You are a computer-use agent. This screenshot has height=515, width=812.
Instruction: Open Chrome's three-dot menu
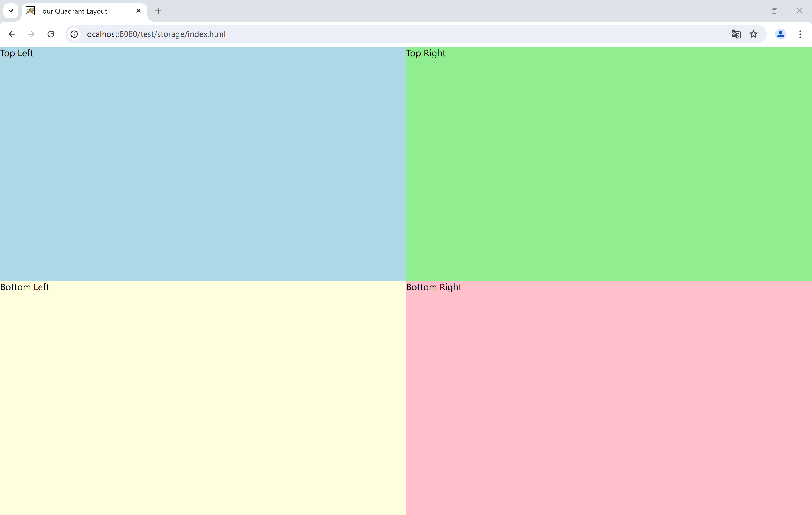(800, 34)
